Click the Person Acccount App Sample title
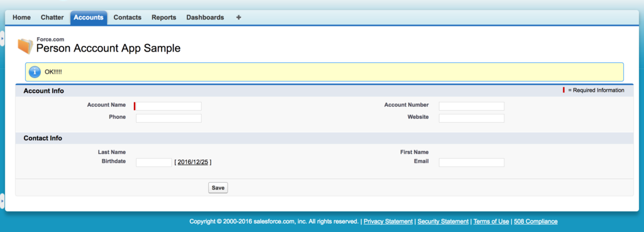 tap(108, 48)
